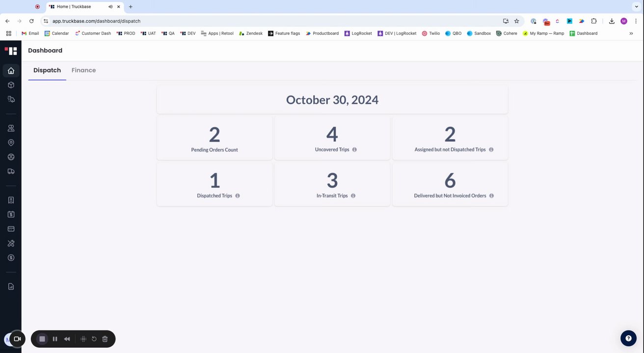Rewind the screen recording

(x=67, y=339)
